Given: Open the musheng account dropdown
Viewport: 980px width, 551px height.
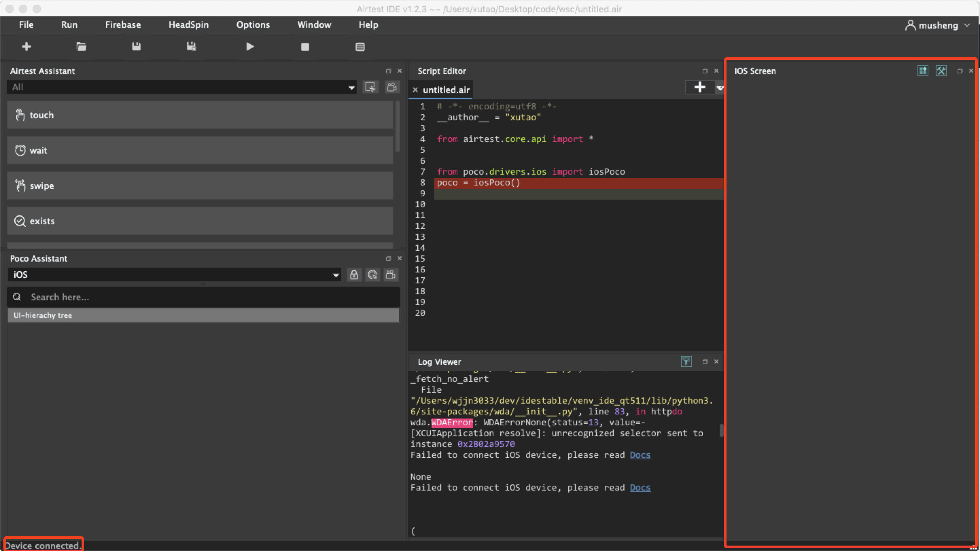Looking at the screenshot, I should [938, 25].
